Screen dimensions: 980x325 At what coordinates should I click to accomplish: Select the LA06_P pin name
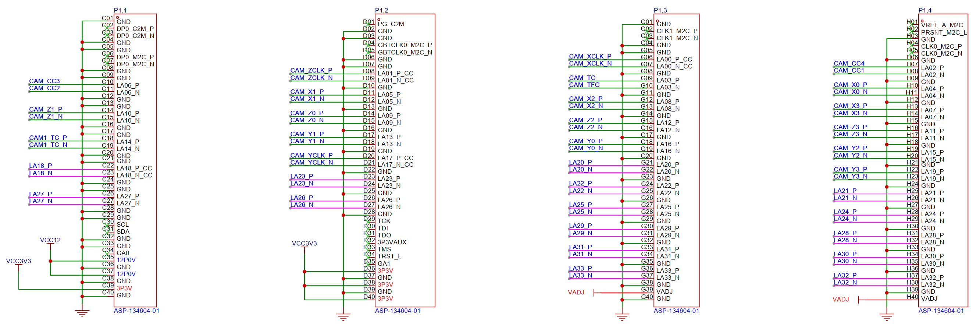coord(128,86)
